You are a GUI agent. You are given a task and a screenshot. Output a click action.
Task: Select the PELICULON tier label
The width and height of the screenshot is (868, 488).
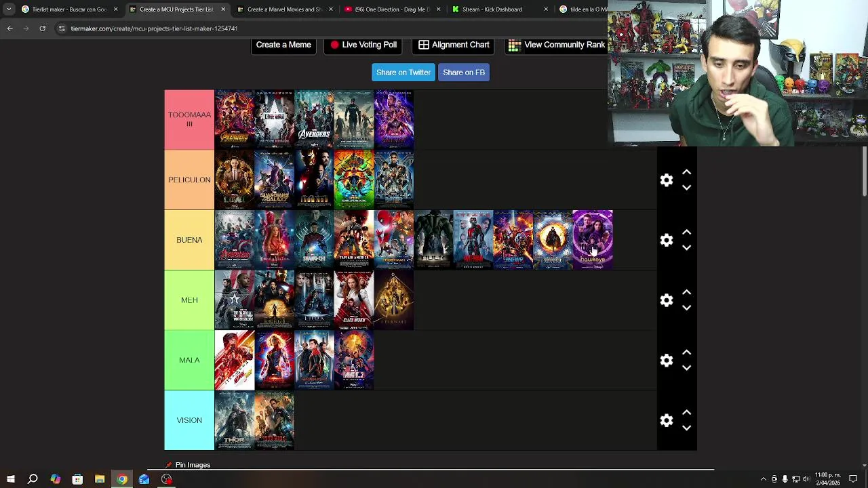(x=189, y=180)
